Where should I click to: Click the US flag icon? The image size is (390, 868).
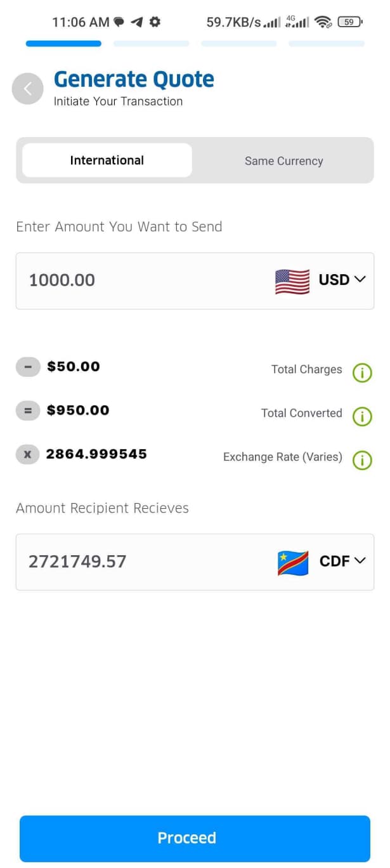click(x=292, y=280)
